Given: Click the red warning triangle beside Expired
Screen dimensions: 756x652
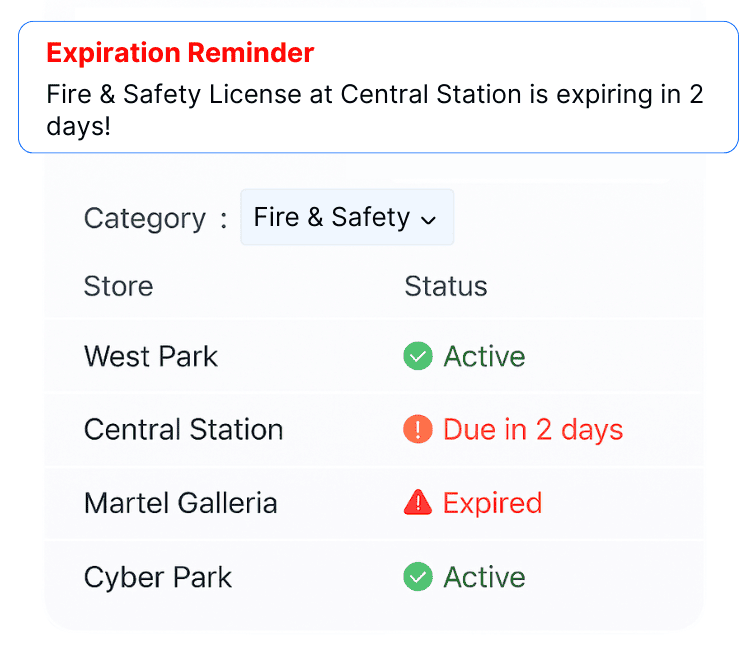Looking at the screenshot, I should (417, 503).
